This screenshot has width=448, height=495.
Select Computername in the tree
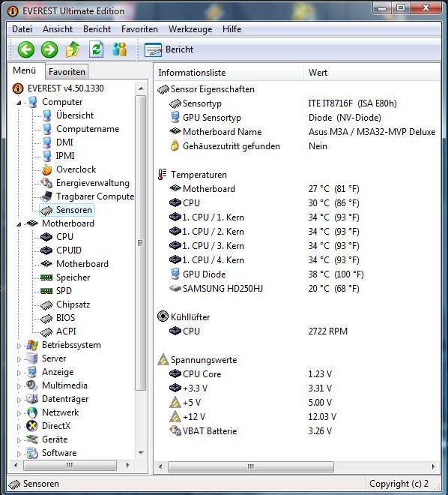click(x=88, y=129)
